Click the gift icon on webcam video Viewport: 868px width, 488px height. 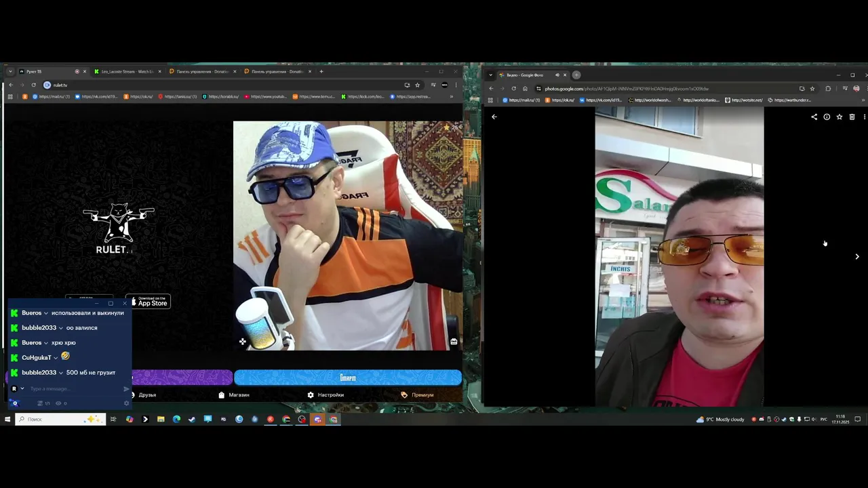coord(454,342)
